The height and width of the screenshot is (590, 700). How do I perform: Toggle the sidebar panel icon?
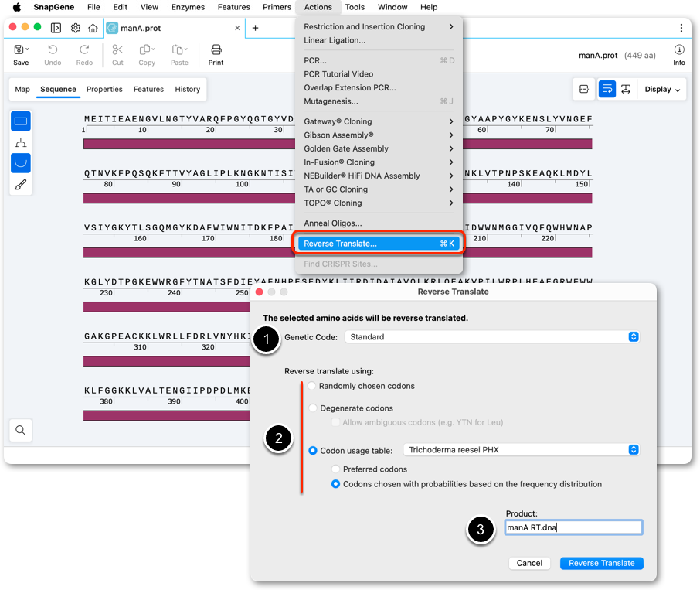(56, 28)
